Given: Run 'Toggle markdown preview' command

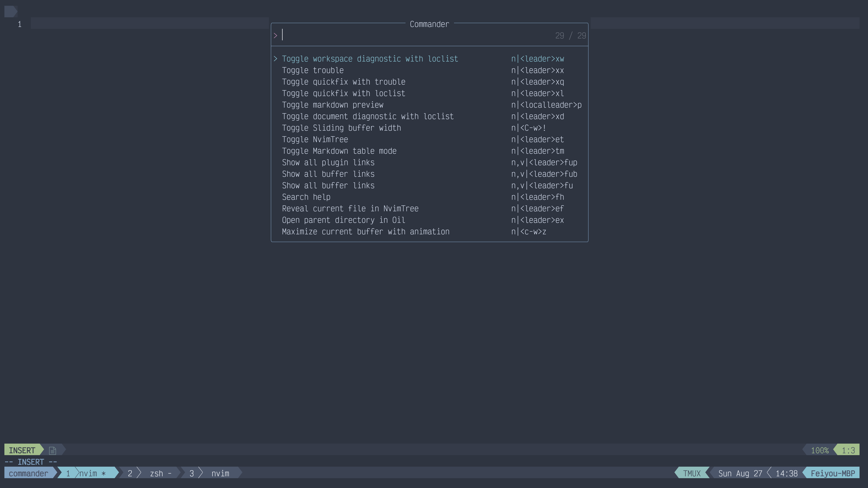Looking at the screenshot, I should pos(430,105).
